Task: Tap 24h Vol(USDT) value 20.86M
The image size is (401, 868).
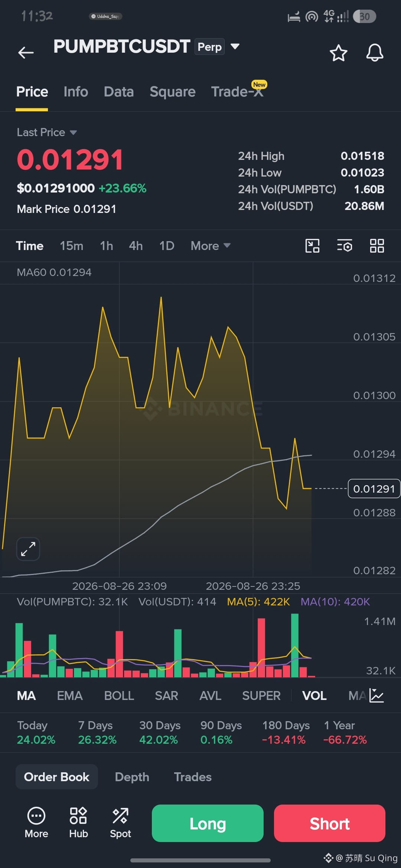Action: coord(364,206)
